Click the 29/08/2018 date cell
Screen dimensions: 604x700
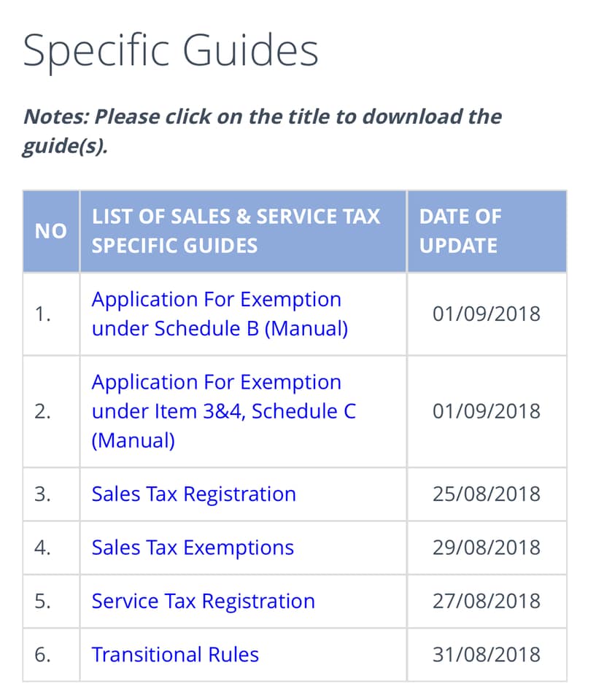487,548
